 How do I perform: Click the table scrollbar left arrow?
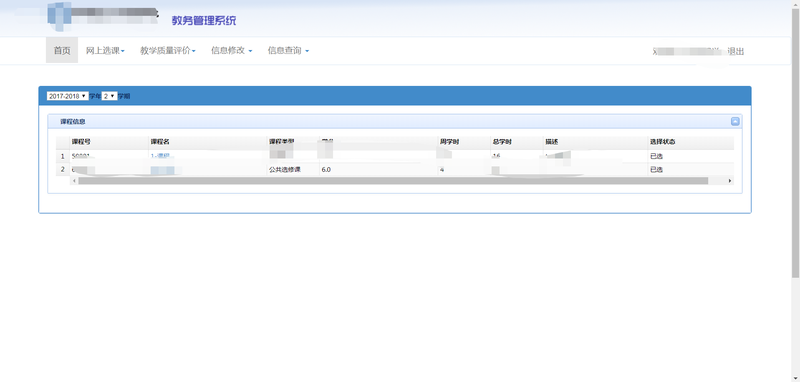click(x=74, y=181)
